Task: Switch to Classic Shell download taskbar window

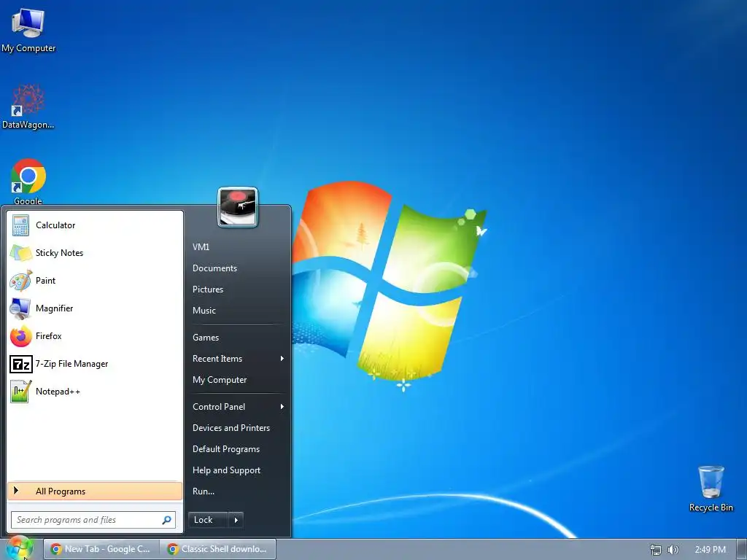Action: point(219,549)
